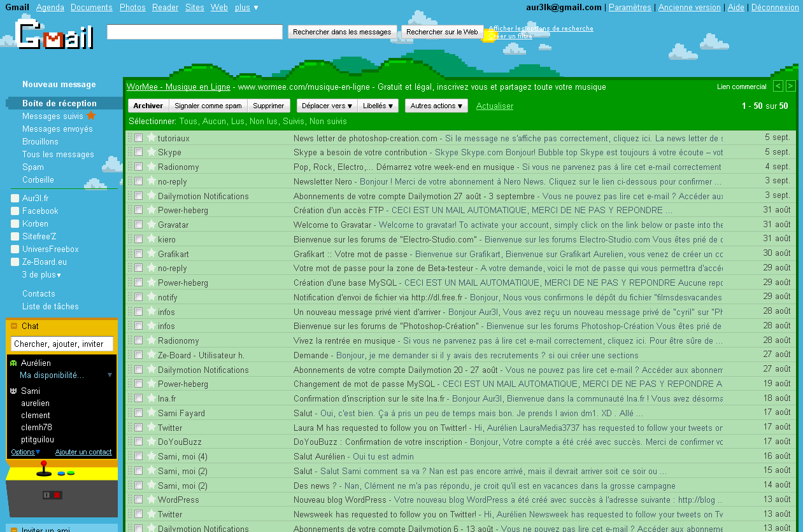Tick the checkbox for the Radionomy 4 sept. message
The width and height of the screenshot is (803, 532).
[x=138, y=167]
